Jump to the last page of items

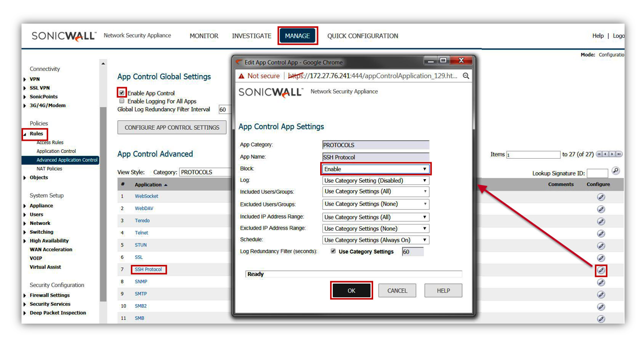[619, 154]
